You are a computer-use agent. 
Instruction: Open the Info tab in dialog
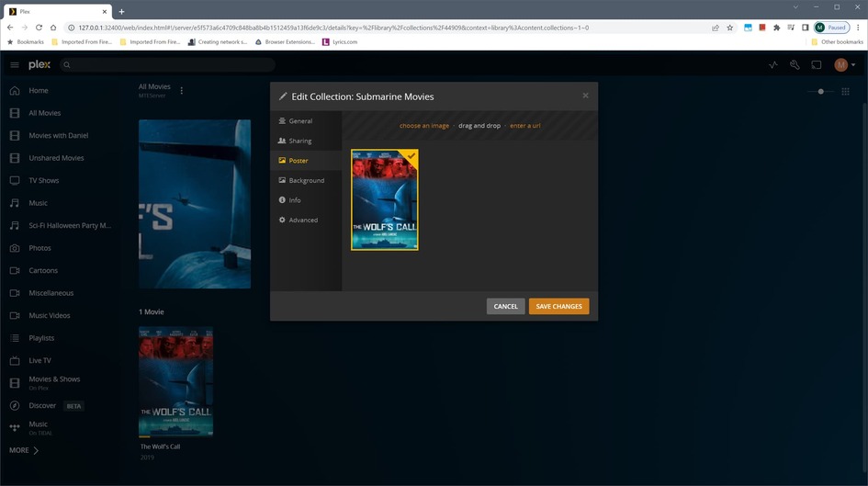pyautogui.click(x=306, y=200)
